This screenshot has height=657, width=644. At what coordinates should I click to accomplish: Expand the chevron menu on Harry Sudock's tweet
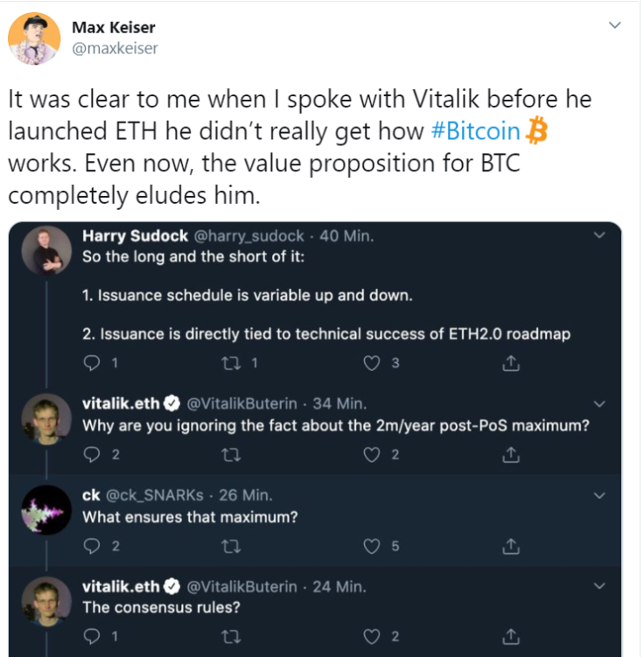599,235
